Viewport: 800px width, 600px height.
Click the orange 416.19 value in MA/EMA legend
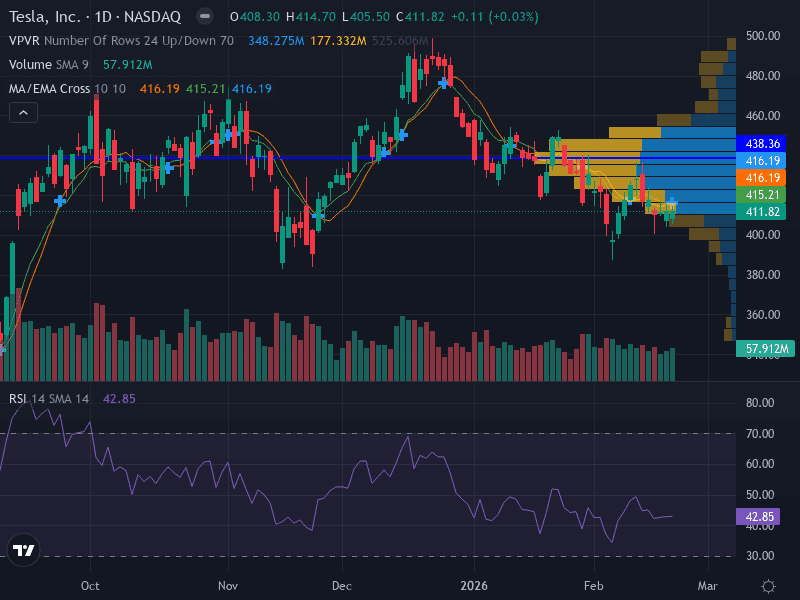(160, 89)
